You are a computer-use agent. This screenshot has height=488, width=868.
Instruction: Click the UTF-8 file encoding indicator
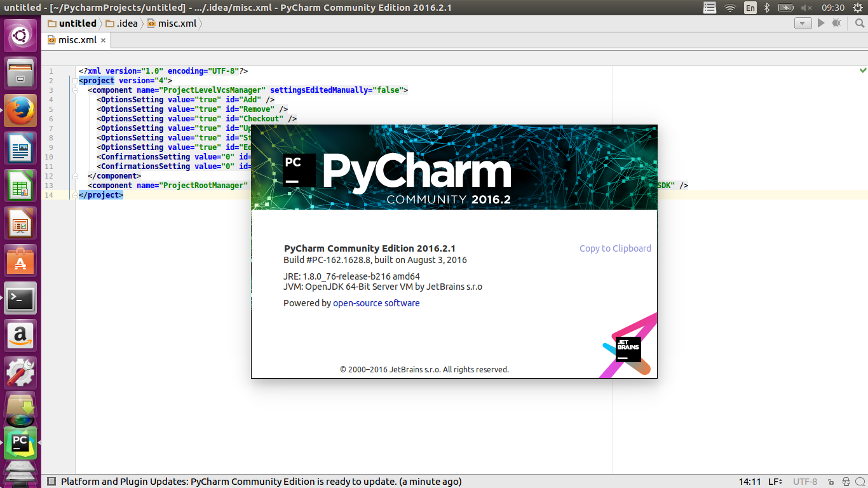click(x=805, y=482)
